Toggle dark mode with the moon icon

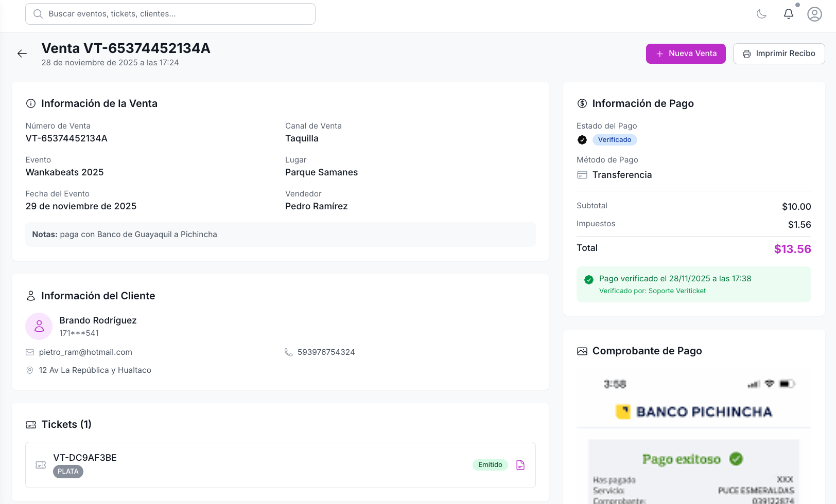[762, 14]
